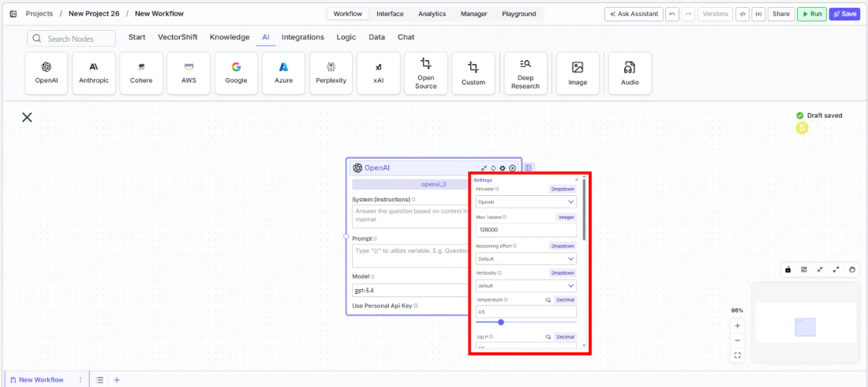Click the Prompt text area
Viewport: 868px width, 387px height.
click(410, 256)
